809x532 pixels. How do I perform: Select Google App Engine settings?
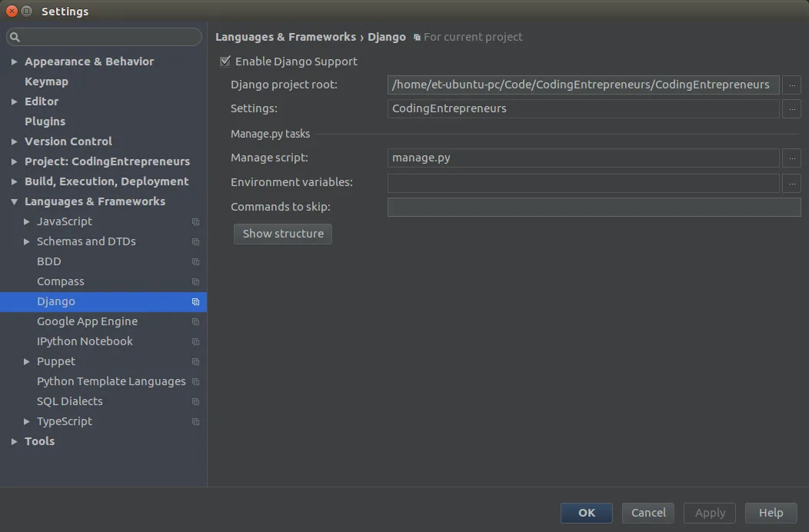click(x=87, y=321)
